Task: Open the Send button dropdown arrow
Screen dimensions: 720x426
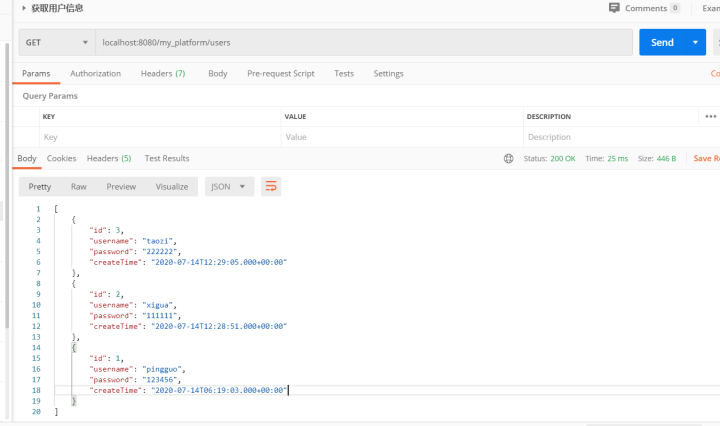Action: tap(696, 42)
